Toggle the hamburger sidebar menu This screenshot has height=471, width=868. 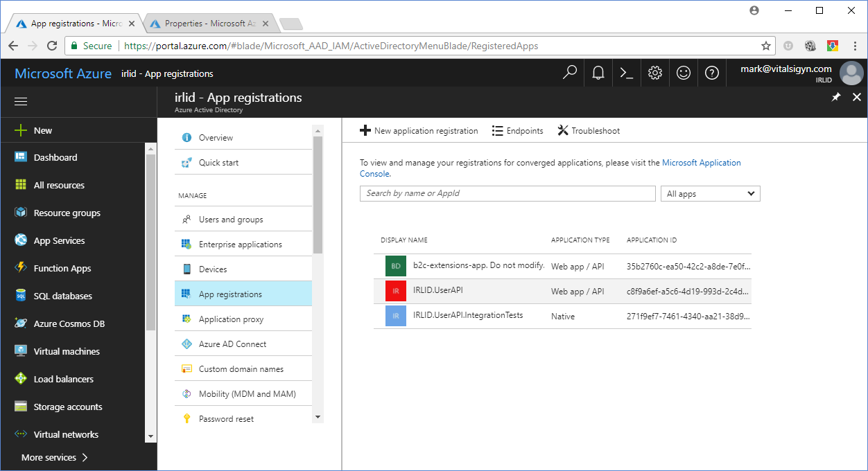point(21,101)
